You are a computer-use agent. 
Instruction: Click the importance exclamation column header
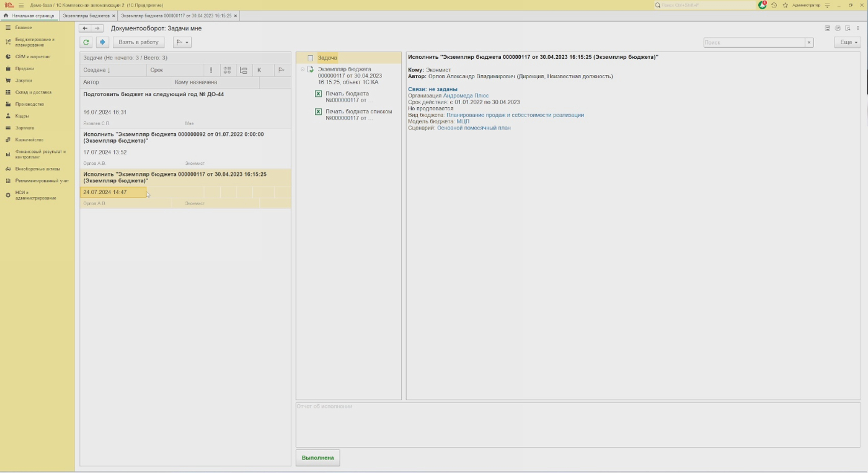click(211, 70)
